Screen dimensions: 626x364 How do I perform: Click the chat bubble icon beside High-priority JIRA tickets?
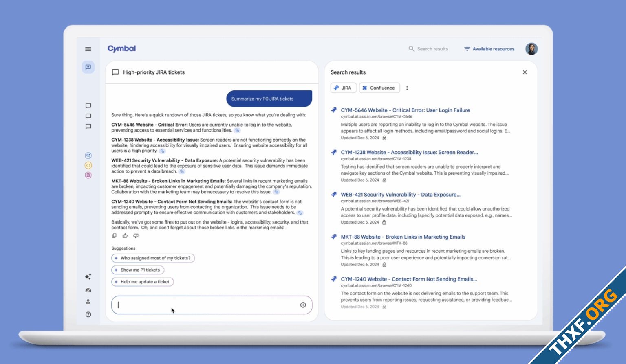(115, 72)
